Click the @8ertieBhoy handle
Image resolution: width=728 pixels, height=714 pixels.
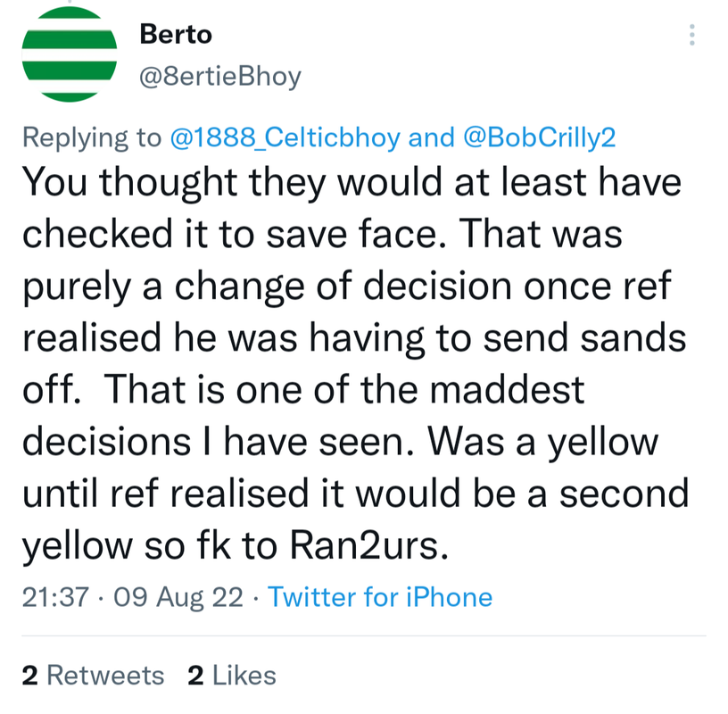point(220,78)
